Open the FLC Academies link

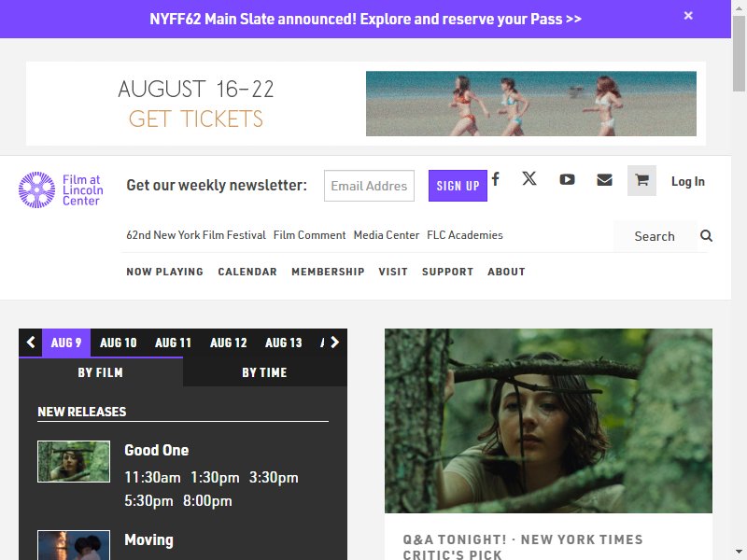coord(465,235)
